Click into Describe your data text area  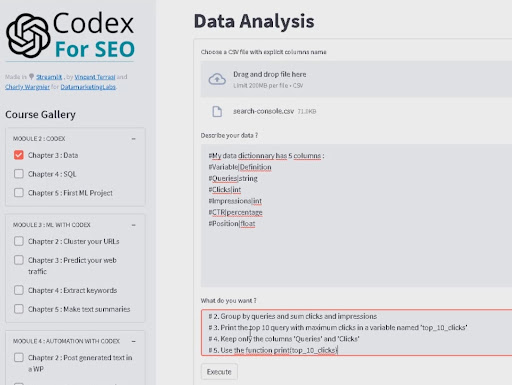(356, 215)
